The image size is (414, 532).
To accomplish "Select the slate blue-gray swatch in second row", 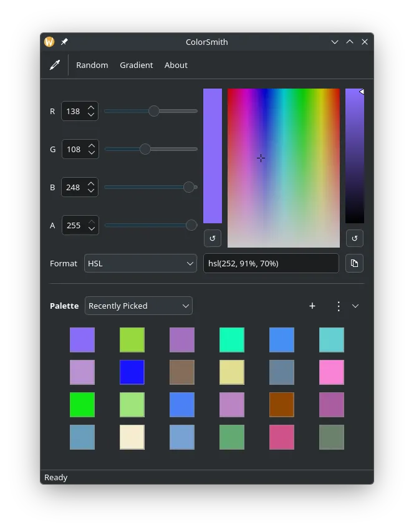I will (282, 372).
